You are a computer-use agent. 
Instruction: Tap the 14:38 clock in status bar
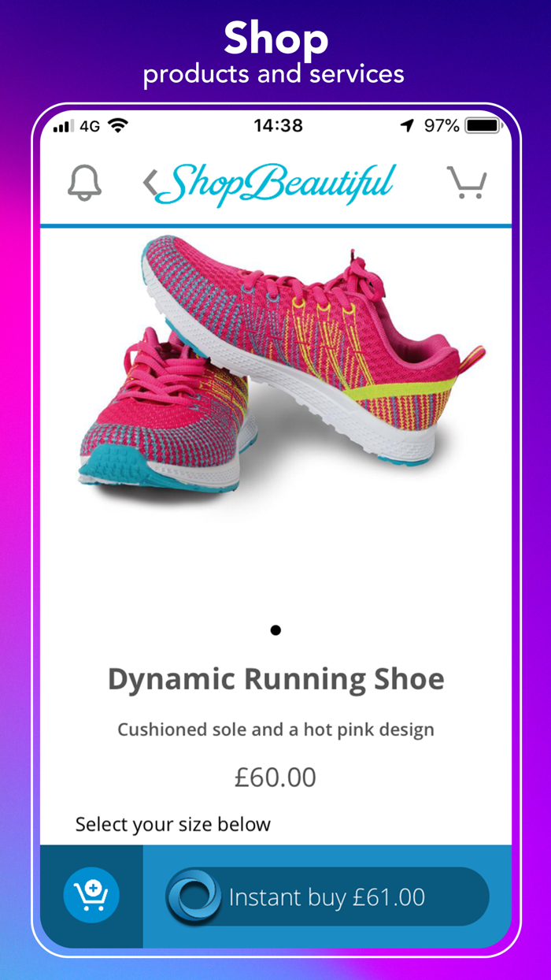pyautogui.click(x=278, y=125)
